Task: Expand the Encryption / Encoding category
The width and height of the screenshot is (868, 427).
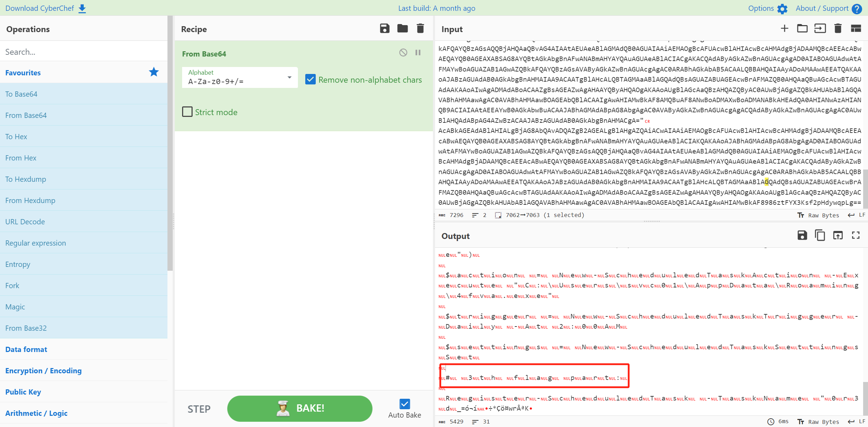Action: coord(43,370)
